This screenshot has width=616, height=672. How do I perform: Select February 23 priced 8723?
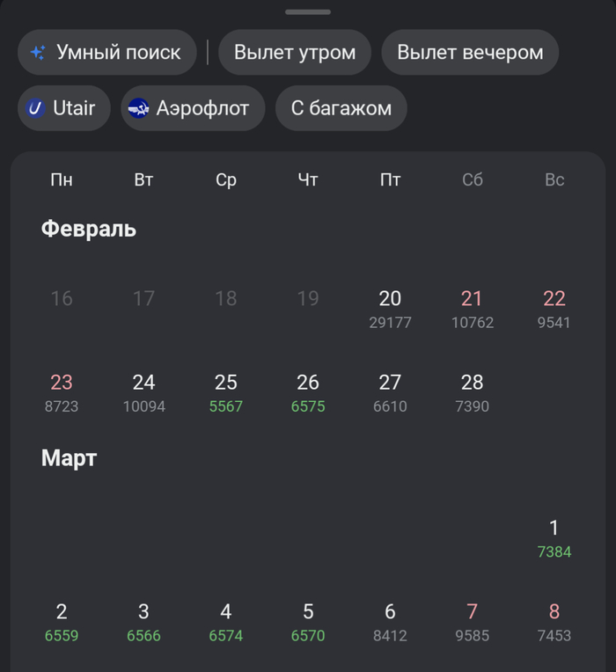[x=62, y=392]
